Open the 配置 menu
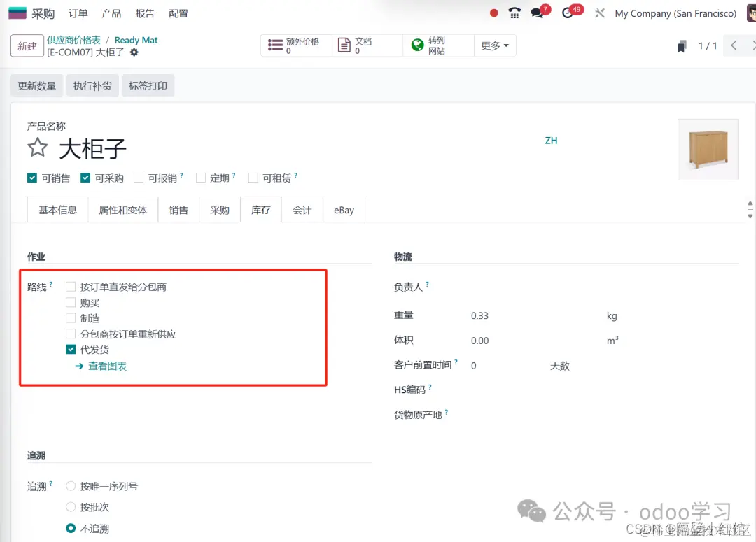The width and height of the screenshot is (756, 542). (x=178, y=13)
